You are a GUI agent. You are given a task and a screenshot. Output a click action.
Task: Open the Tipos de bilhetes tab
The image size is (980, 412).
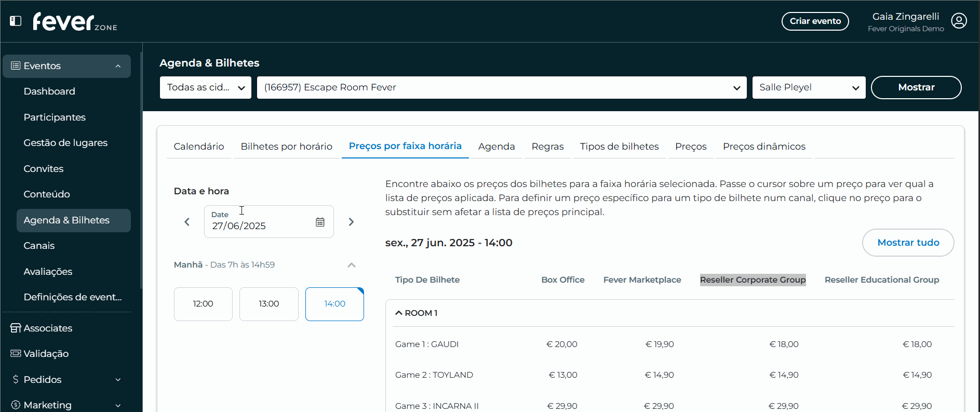click(x=619, y=147)
